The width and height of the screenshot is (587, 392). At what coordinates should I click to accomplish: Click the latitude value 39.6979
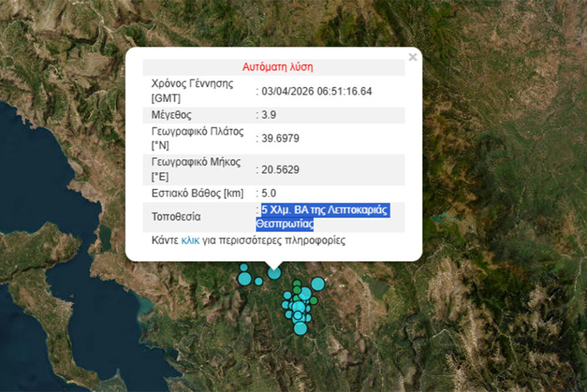pyautogui.click(x=280, y=139)
